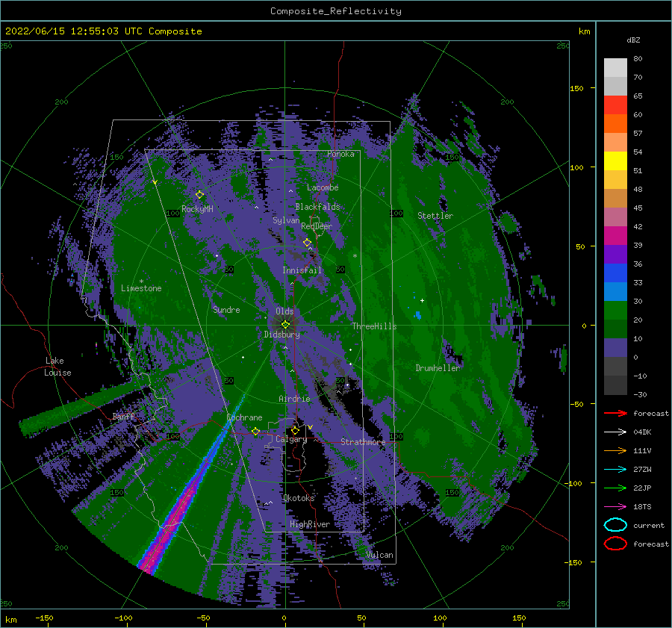The height and width of the screenshot is (628, 672).
Task: Click the Calgary city label
Action: [291, 439]
